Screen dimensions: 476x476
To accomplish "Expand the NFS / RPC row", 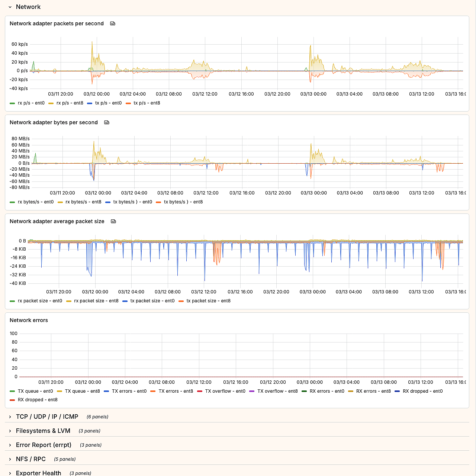I will pos(10,459).
